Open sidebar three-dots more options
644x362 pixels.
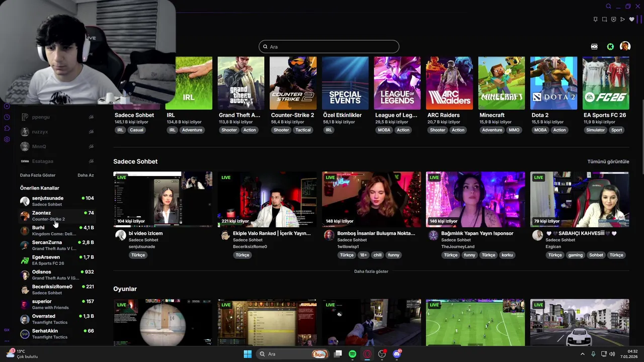pos(7,341)
